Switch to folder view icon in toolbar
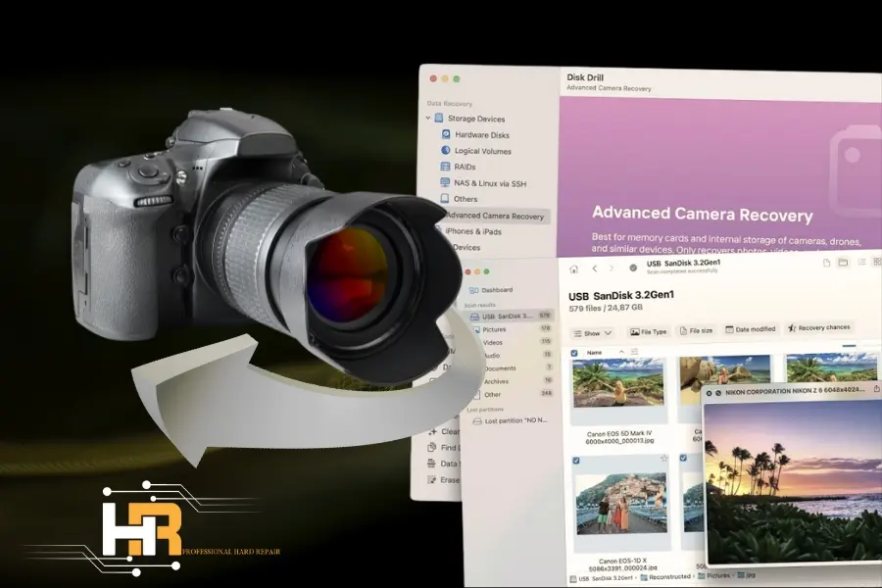This screenshot has height=588, width=882. click(842, 263)
